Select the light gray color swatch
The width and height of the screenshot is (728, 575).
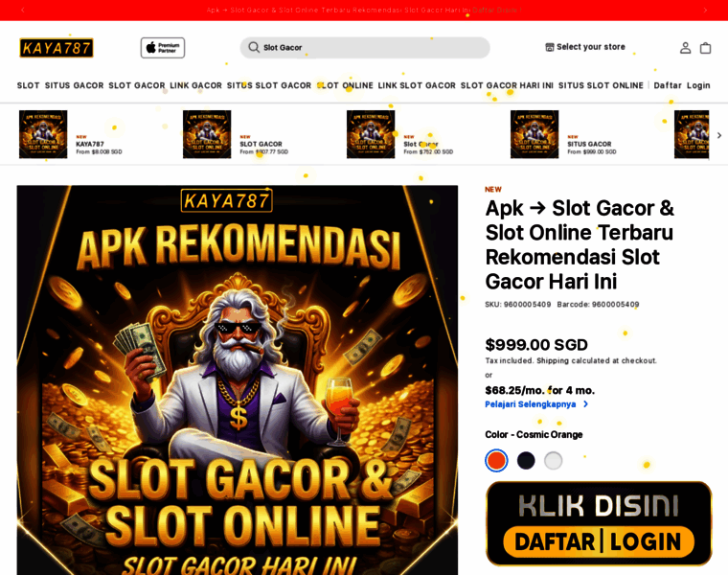click(554, 460)
